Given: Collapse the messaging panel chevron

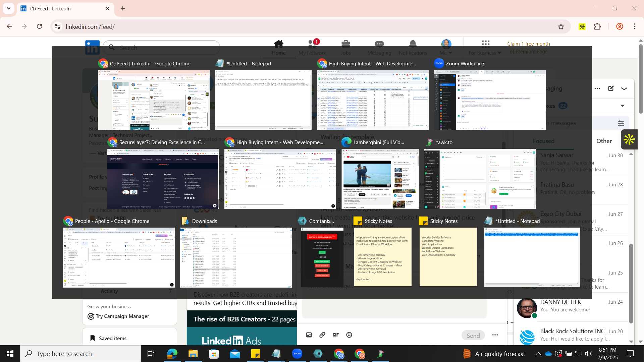Looking at the screenshot, I should click(x=624, y=88).
